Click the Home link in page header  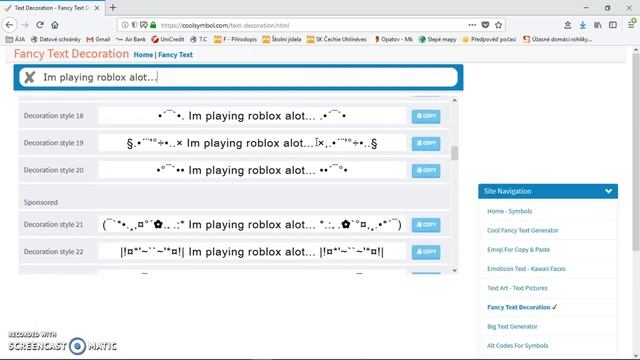click(143, 55)
